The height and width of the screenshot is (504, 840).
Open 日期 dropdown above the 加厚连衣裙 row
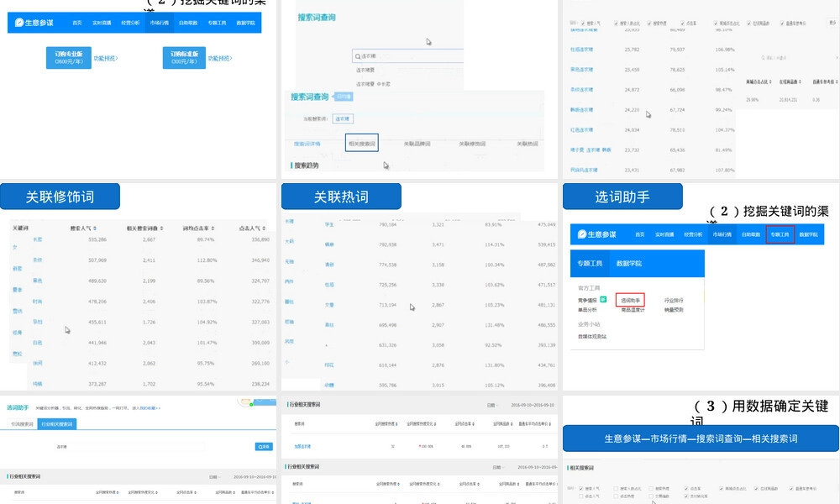491,405
